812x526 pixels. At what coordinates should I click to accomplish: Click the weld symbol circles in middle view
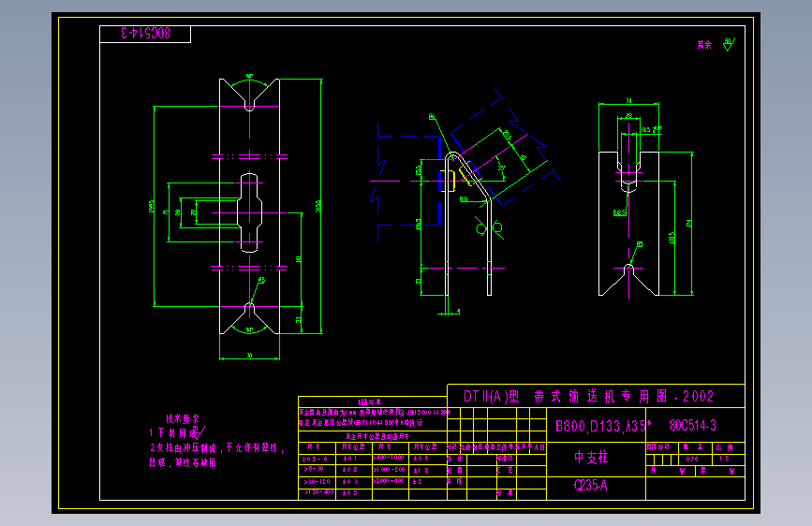490,227
